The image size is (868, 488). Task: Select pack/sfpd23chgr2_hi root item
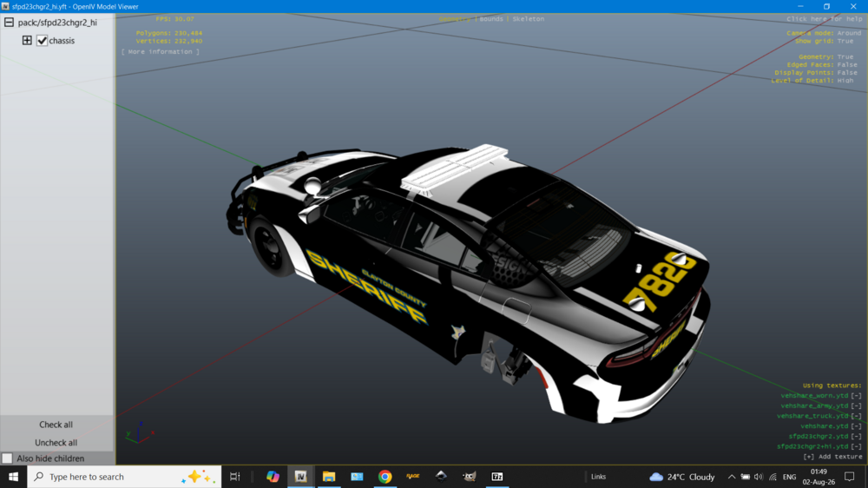(57, 23)
